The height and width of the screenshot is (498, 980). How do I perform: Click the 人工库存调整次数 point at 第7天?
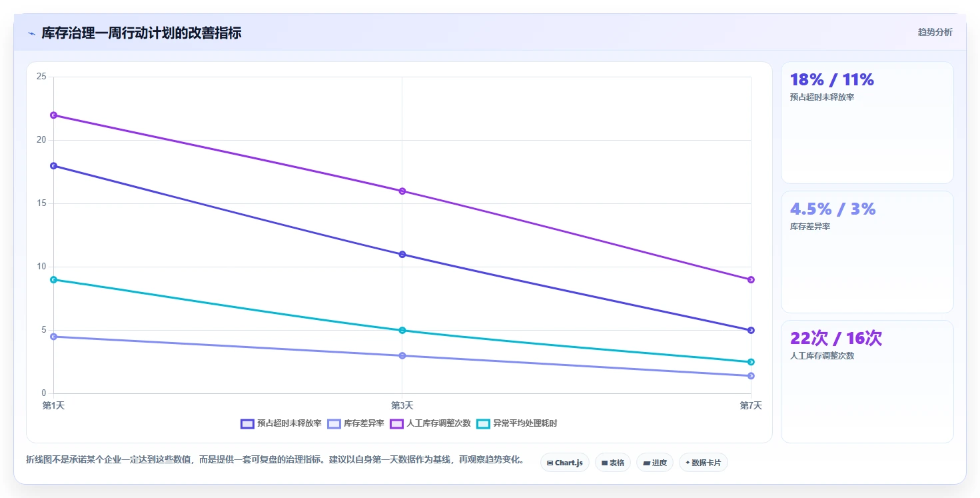point(751,280)
